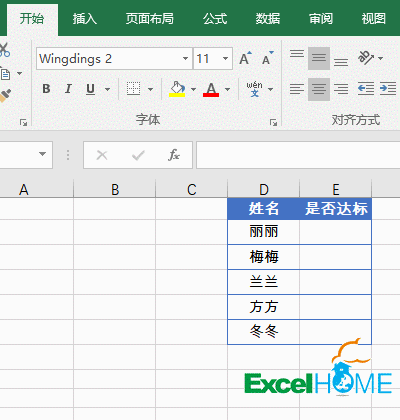This screenshot has height=420, width=400.
Task: Toggle center horizontal alignment
Action: 319,89
